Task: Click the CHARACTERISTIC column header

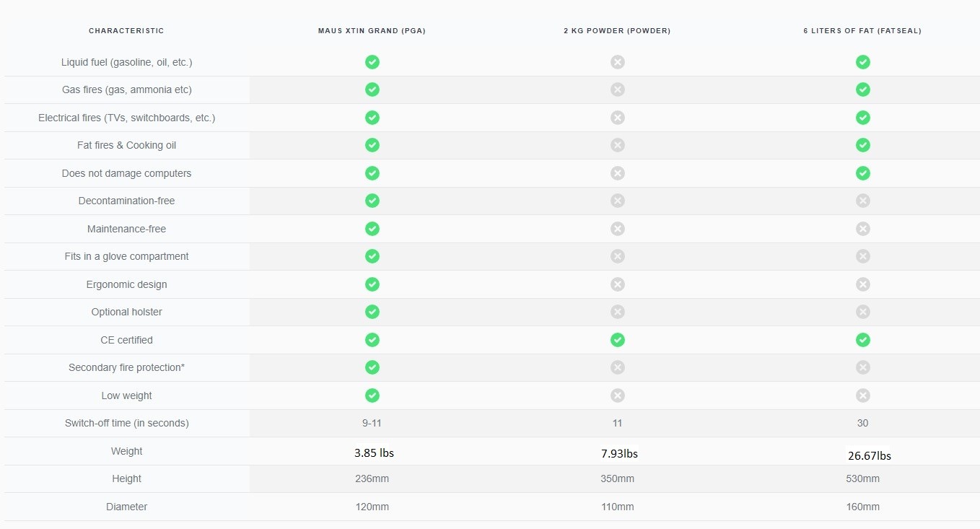Action: pos(126,31)
